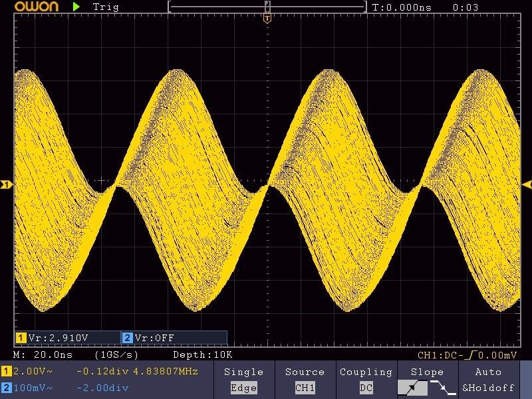Click the channel 1 ground level marker
532x399 pixels.
(x=7, y=185)
